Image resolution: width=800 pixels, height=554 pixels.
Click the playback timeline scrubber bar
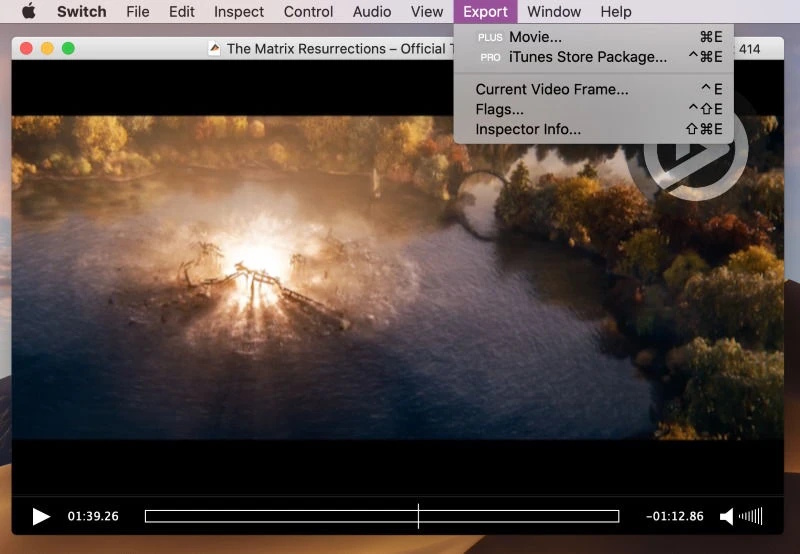click(382, 516)
